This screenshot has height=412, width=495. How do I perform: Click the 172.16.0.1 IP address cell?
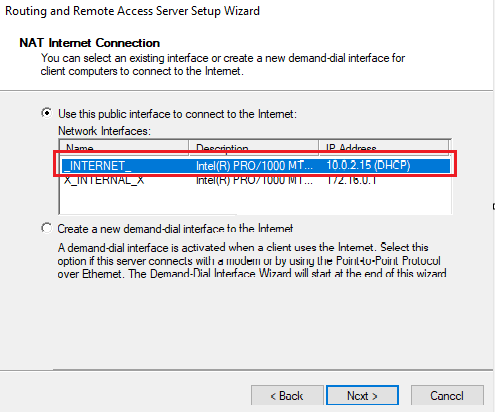(x=352, y=180)
